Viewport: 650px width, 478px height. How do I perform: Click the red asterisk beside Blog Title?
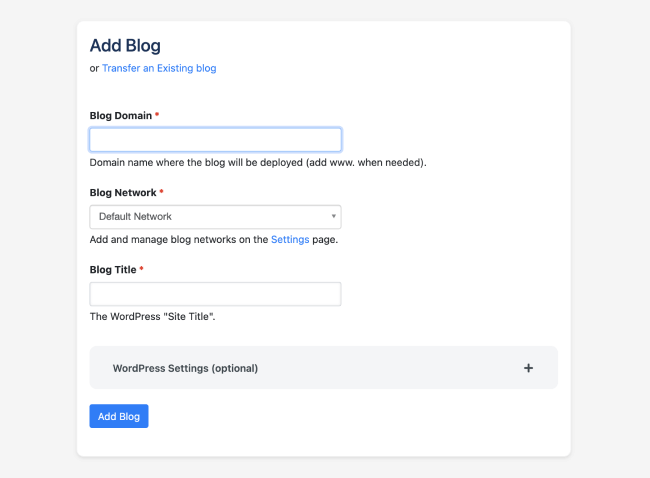pyautogui.click(x=142, y=269)
